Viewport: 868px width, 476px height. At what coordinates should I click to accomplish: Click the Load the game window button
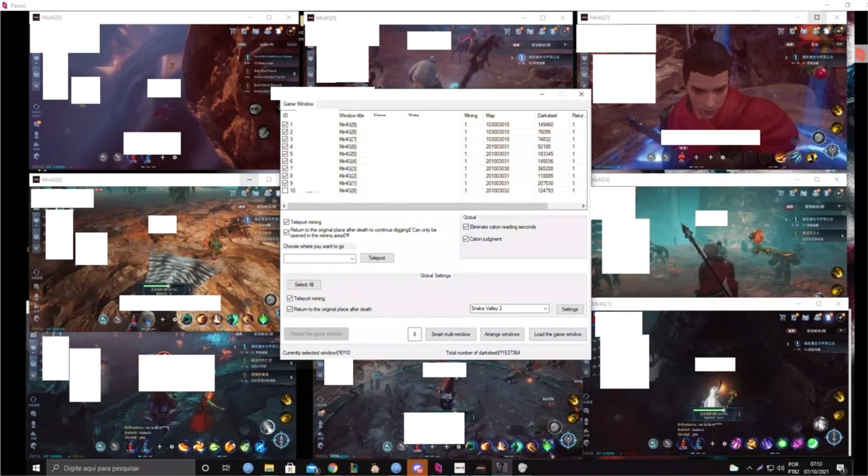(x=558, y=334)
